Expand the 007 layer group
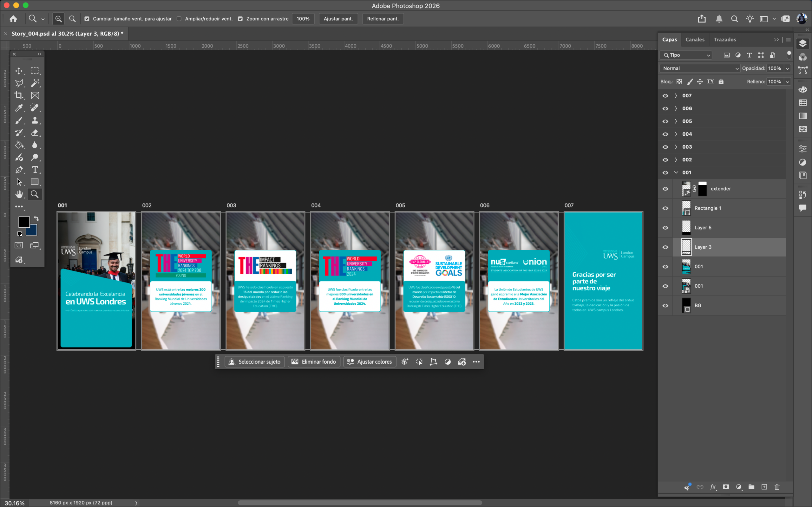The height and width of the screenshot is (507, 812). pos(676,95)
